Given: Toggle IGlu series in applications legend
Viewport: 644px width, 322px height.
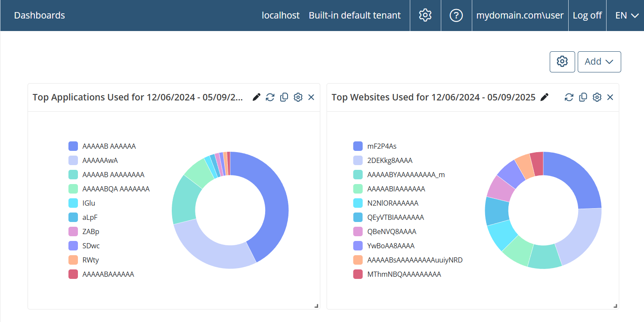Looking at the screenshot, I should (90, 203).
